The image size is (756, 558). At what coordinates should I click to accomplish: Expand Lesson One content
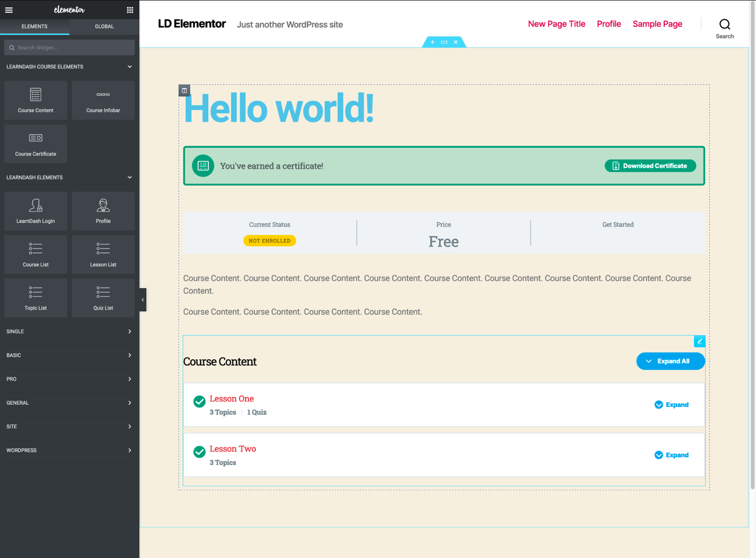[x=671, y=405]
